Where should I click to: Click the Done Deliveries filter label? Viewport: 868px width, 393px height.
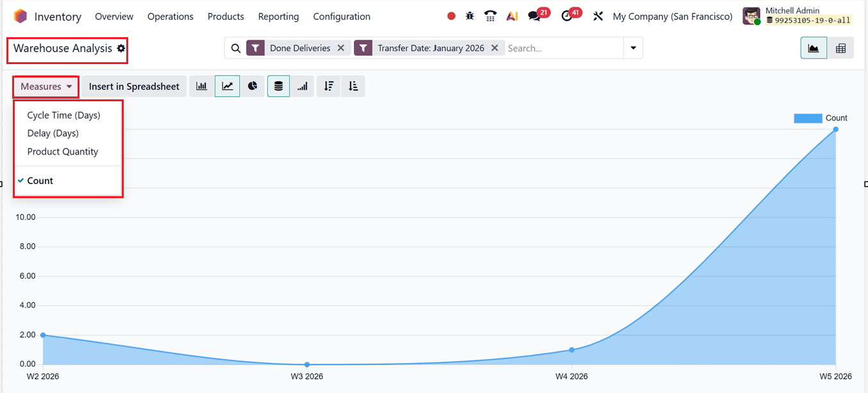click(x=300, y=48)
